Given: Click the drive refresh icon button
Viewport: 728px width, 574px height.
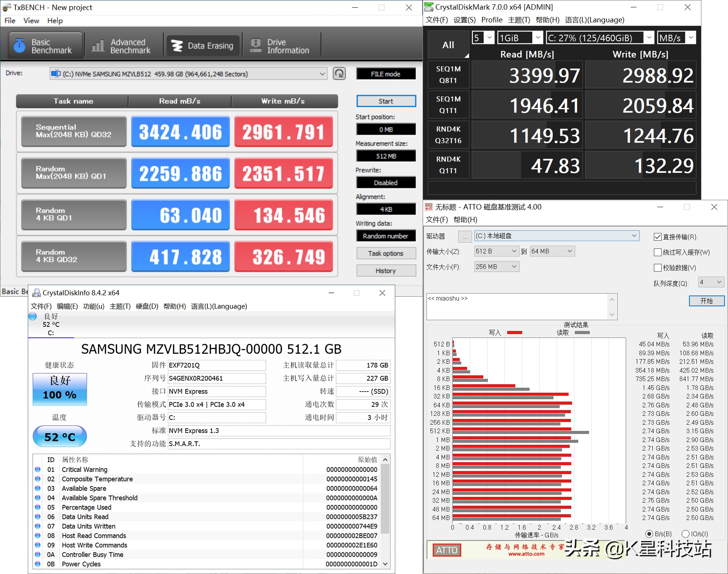Looking at the screenshot, I should click(339, 74).
